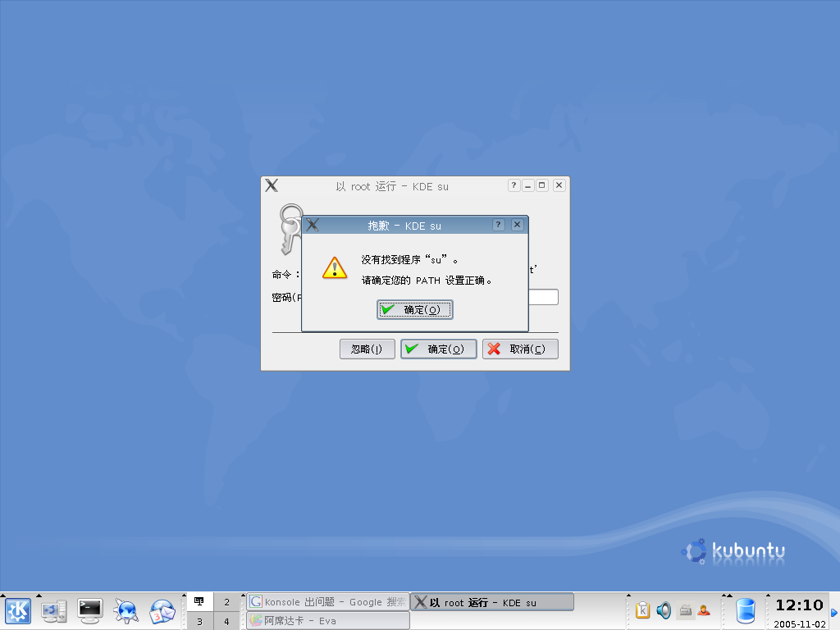
Task: Click the 请确定您的 PATH 设置正确 text
Action: pos(427,281)
